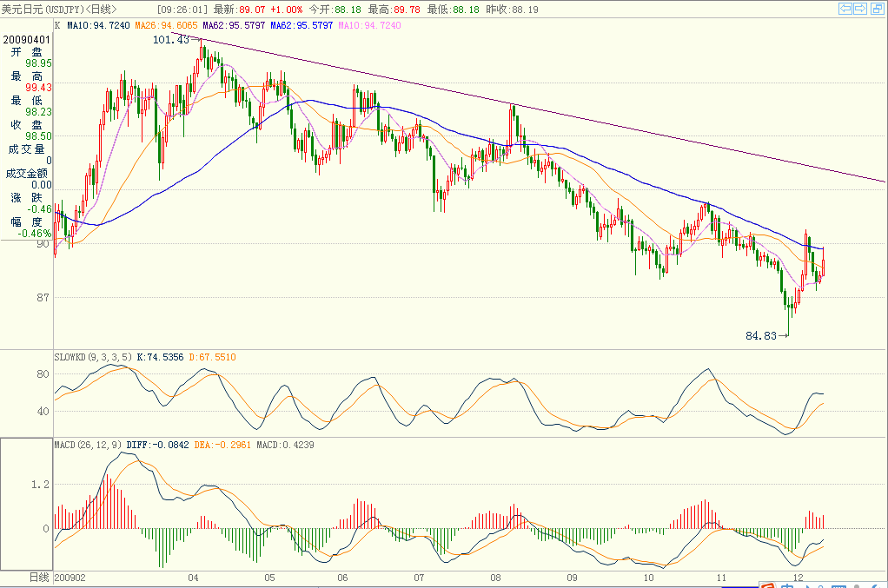Click the K:74.5356 value
Viewport: 888px width, 588px height.
(x=160, y=357)
